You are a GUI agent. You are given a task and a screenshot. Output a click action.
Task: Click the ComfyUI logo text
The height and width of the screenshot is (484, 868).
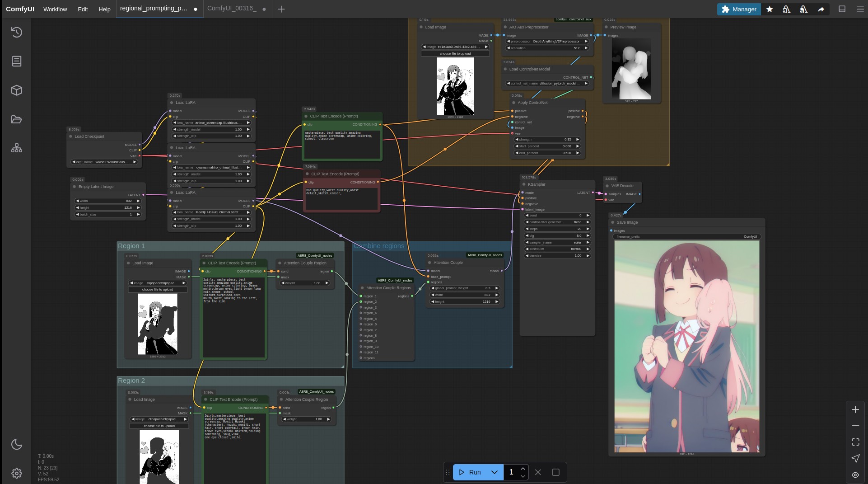coord(20,9)
